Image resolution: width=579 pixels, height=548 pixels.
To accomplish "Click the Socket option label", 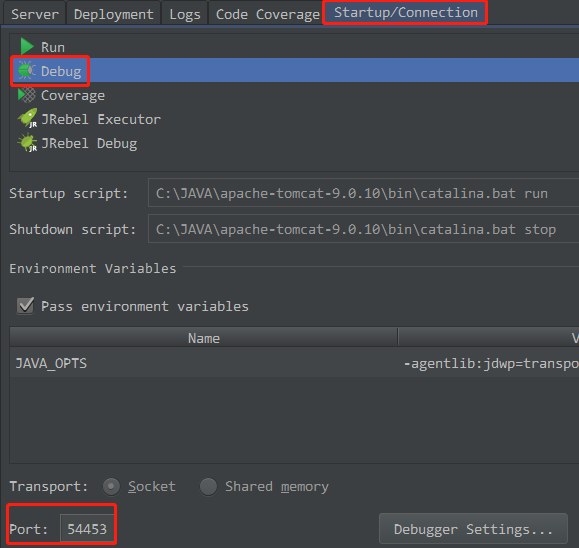I will click(x=152, y=486).
